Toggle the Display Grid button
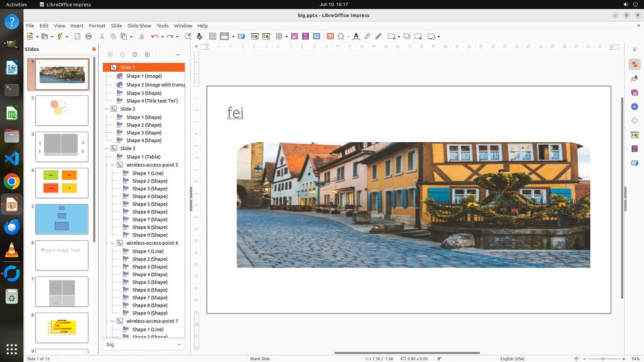This screenshot has height=362, width=644. click(212, 37)
